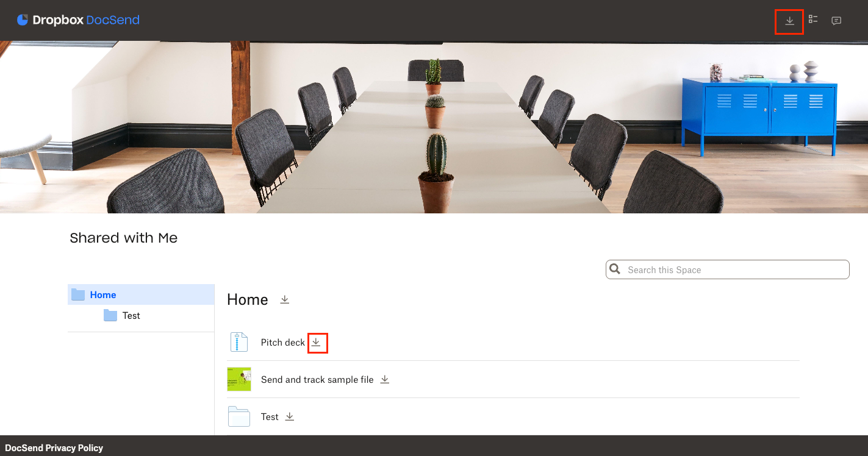The width and height of the screenshot is (868, 456).
Task: Download the entire Home folder
Action: [284, 299]
